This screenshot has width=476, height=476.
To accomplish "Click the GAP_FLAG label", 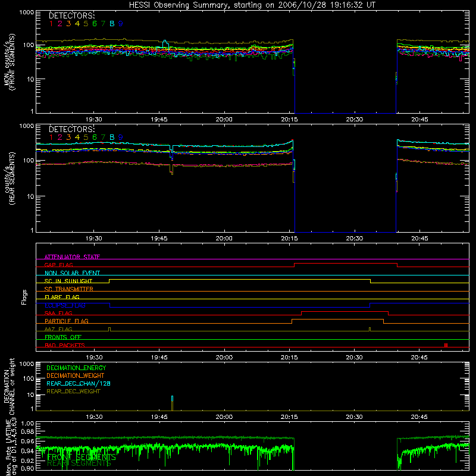I will [x=58, y=265].
